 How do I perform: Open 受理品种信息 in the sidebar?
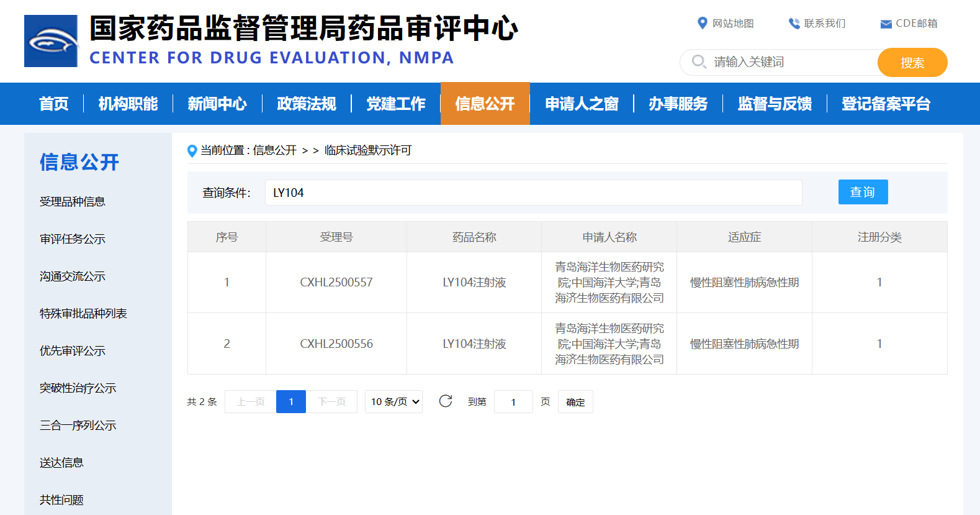(73, 202)
